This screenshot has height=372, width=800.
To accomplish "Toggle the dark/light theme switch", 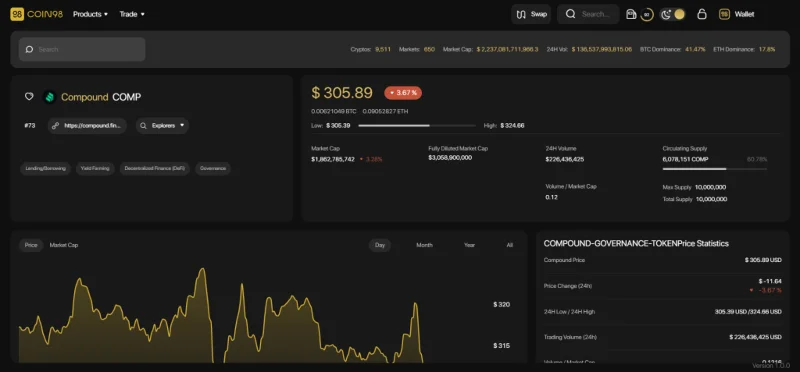I will (x=672, y=14).
